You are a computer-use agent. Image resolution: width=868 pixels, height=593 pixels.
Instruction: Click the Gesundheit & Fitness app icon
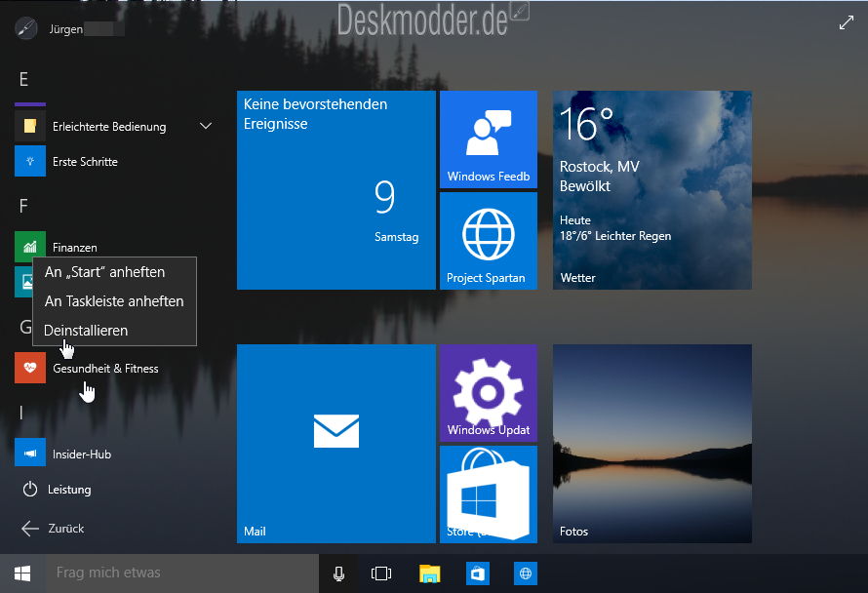click(x=30, y=369)
